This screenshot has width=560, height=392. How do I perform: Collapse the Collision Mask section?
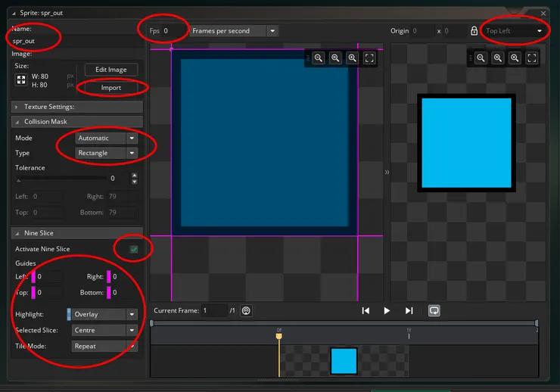point(77,121)
